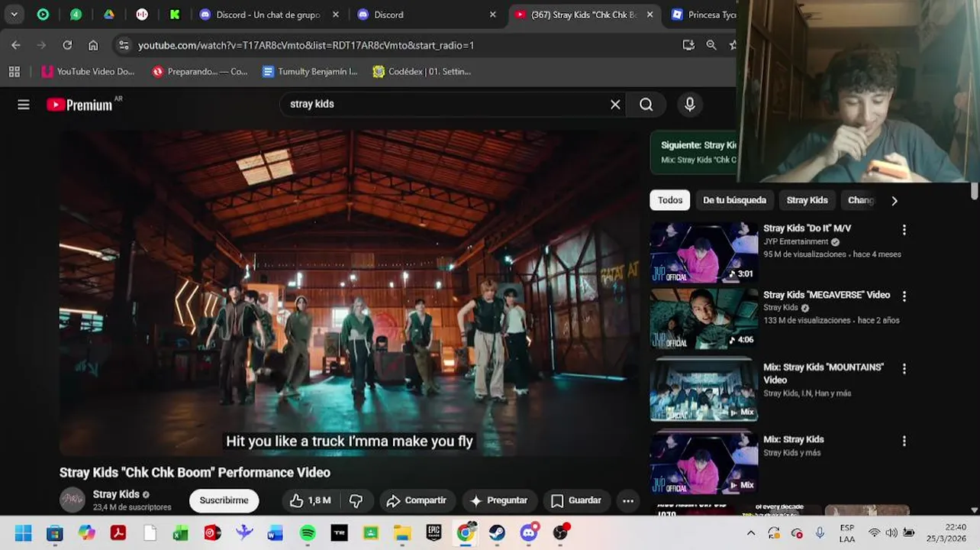Screen dimensions: 980x550
Task: Reload the page in Chrome
Action: (x=67, y=45)
